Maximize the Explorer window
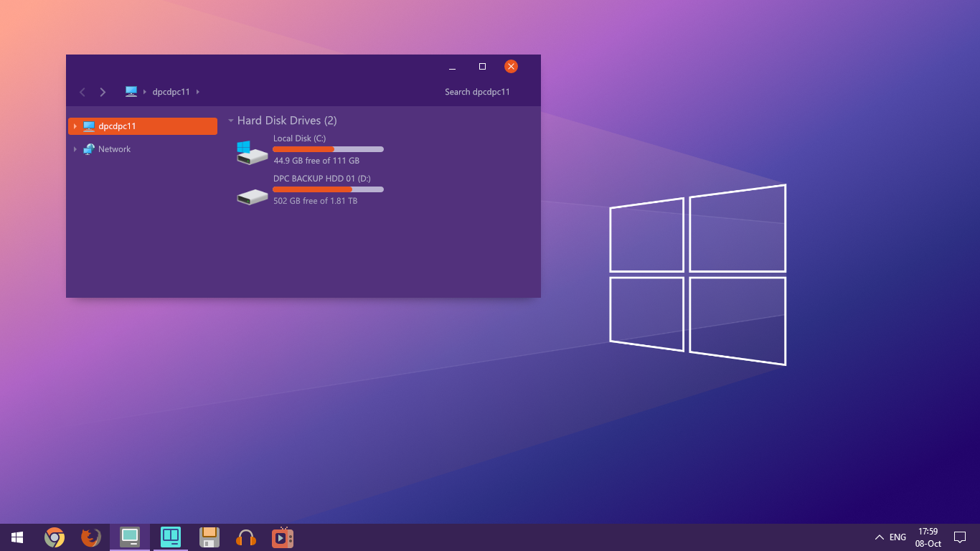This screenshot has height=551, width=980. [x=482, y=67]
